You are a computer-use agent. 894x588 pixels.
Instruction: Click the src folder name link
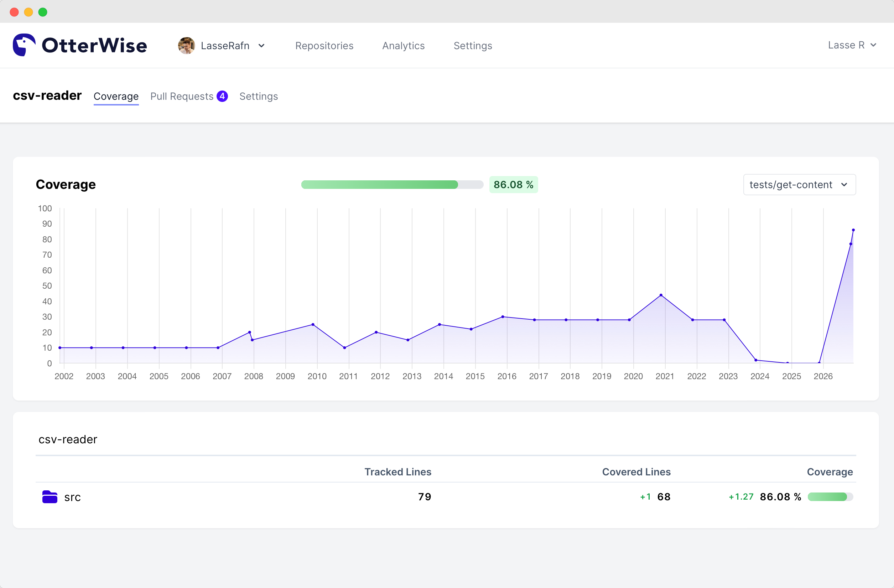(x=73, y=497)
